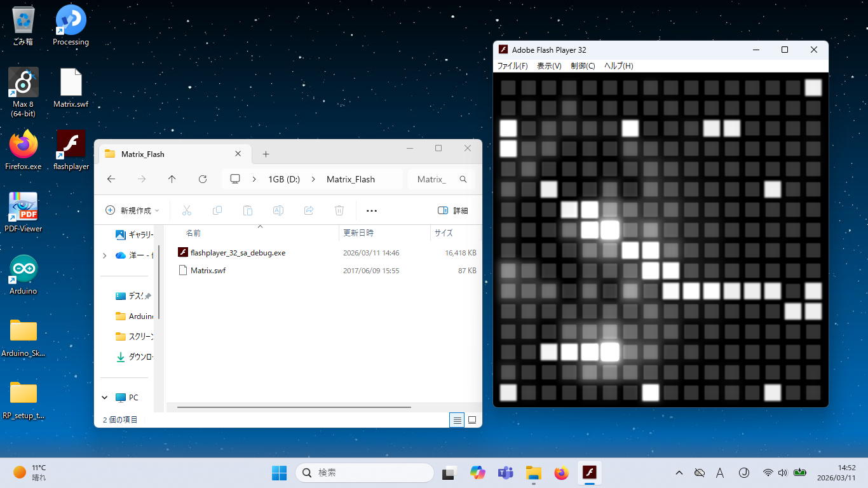Open Microsoft Teams from the taskbar
868x488 pixels.
pos(506,473)
